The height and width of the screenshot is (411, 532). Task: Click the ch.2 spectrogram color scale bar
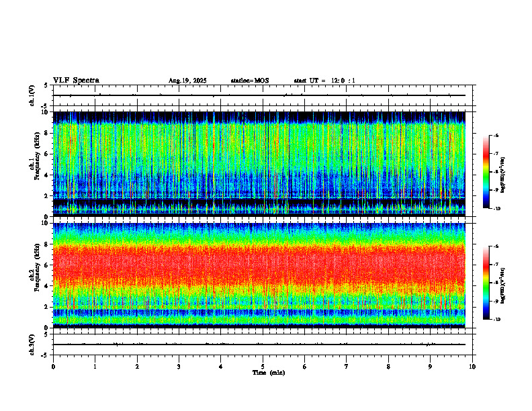pos(486,283)
